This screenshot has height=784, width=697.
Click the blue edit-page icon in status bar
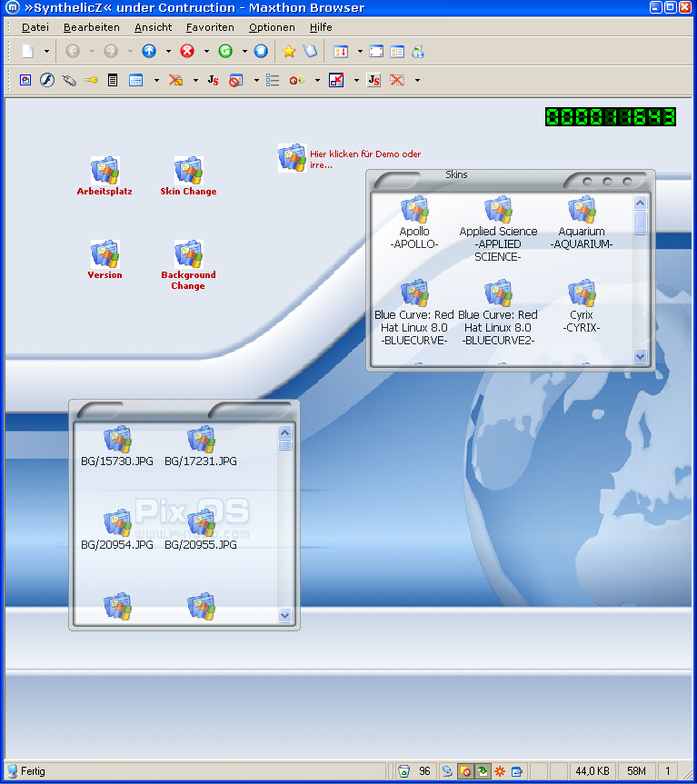click(517, 771)
